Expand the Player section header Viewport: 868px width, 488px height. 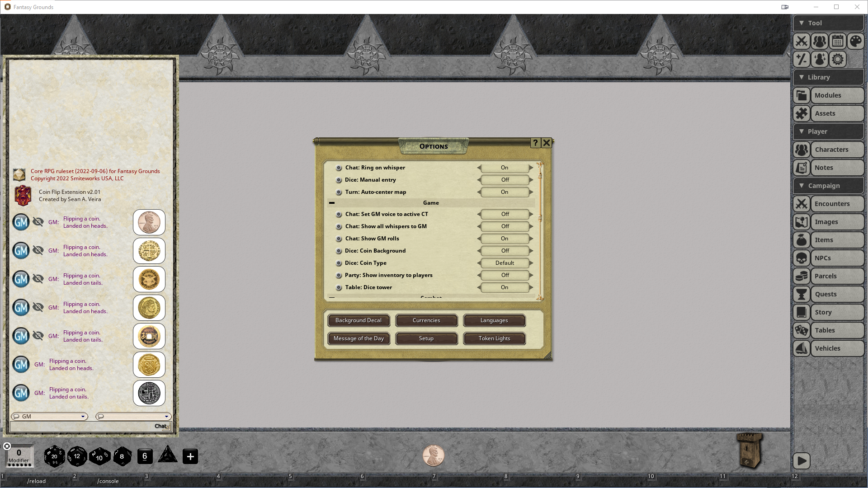(x=828, y=131)
